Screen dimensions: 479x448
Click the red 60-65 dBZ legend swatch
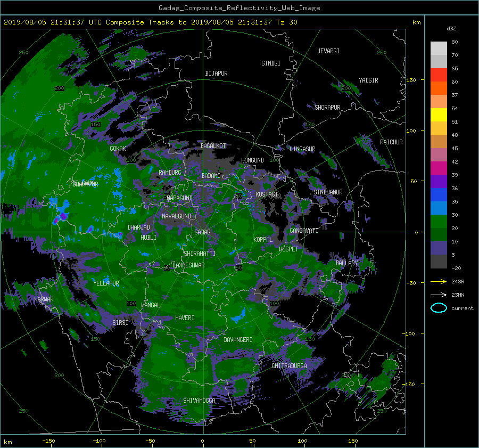coord(439,75)
